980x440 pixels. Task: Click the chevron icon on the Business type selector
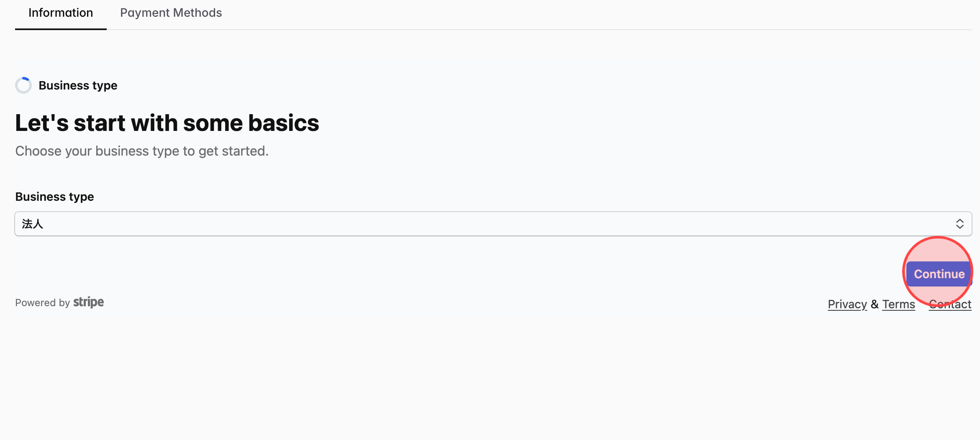pyautogui.click(x=960, y=224)
